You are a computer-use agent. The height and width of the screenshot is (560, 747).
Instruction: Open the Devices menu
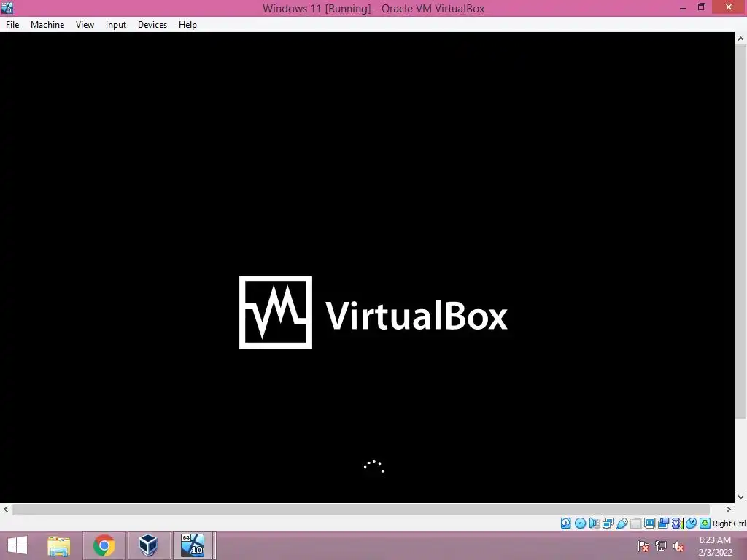[152, 25]
